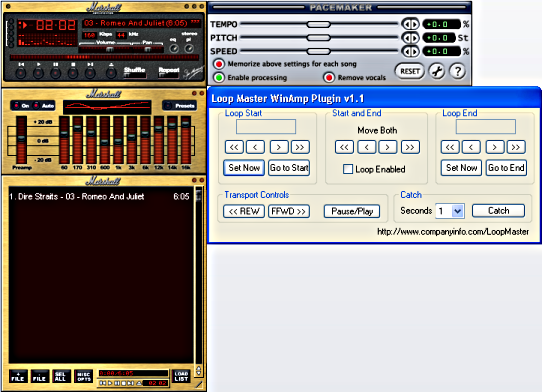Click the mini eject icon in playlist footer
The width and height of the screenshot is (542, 392).
[x=139, y=383]
